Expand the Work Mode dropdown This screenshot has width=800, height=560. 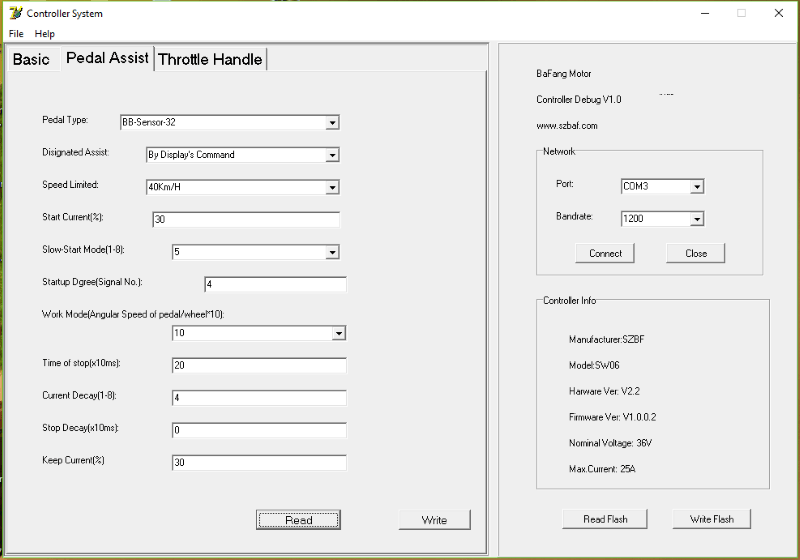pyautogui.click(x=339, y=334)
